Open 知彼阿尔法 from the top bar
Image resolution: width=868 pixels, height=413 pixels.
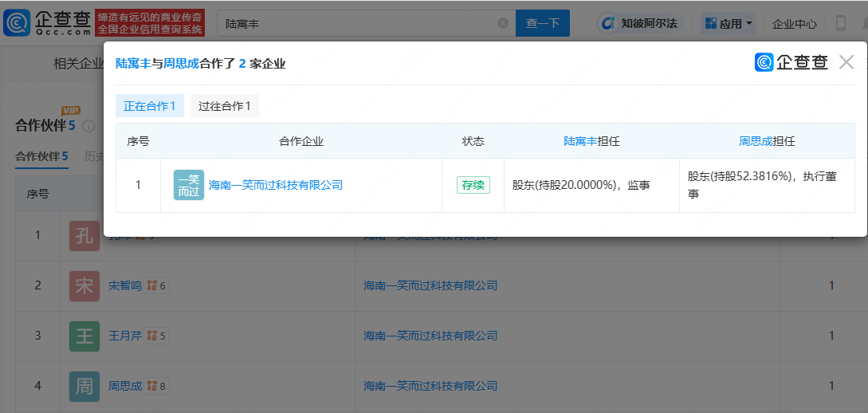(639, 23)
